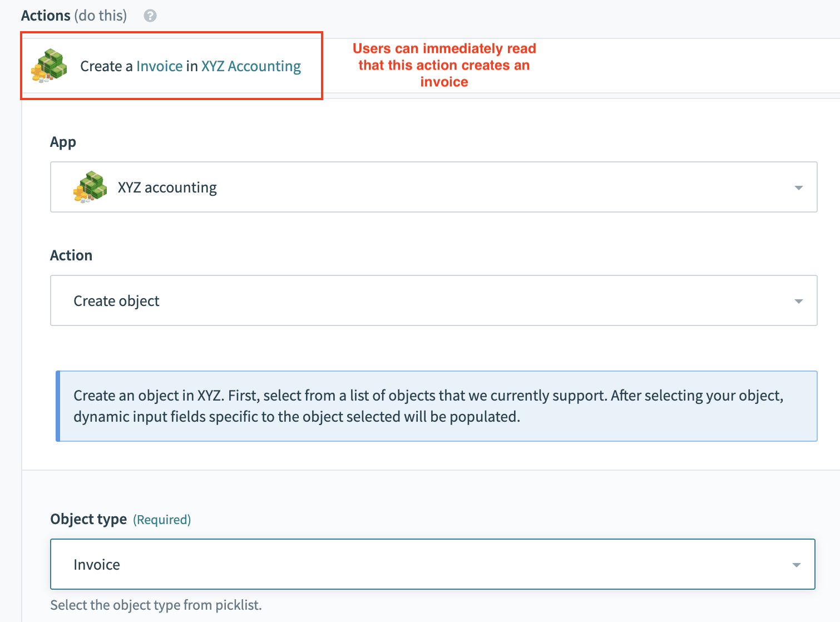Click the (Required) label next to Object type
The height and width of the screenshot is (622, 840).
(161, 519)
